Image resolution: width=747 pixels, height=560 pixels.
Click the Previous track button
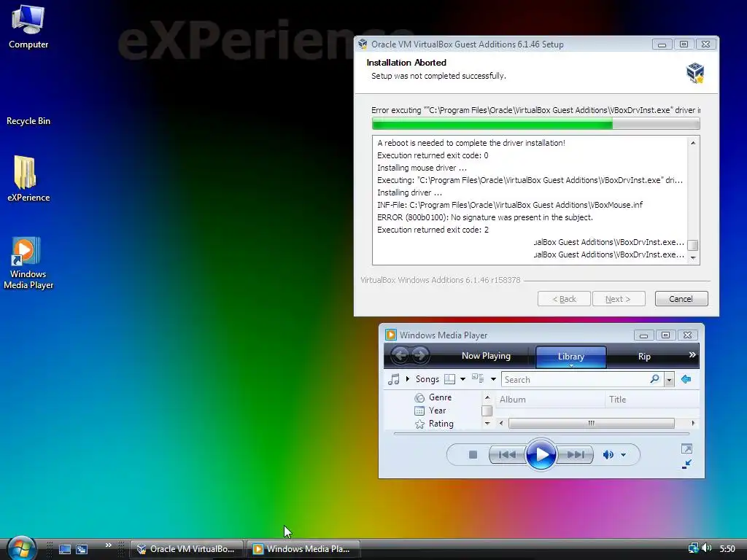tap(507, 455)
